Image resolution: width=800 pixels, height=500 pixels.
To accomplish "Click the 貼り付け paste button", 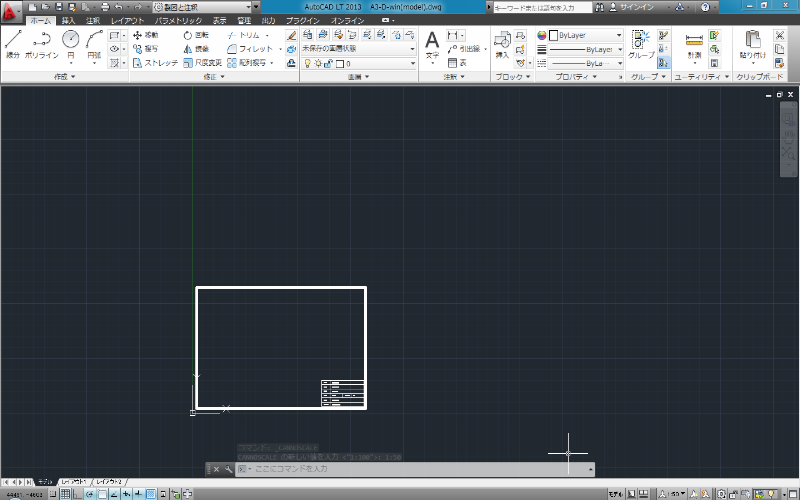I will [x=753, y=45].
